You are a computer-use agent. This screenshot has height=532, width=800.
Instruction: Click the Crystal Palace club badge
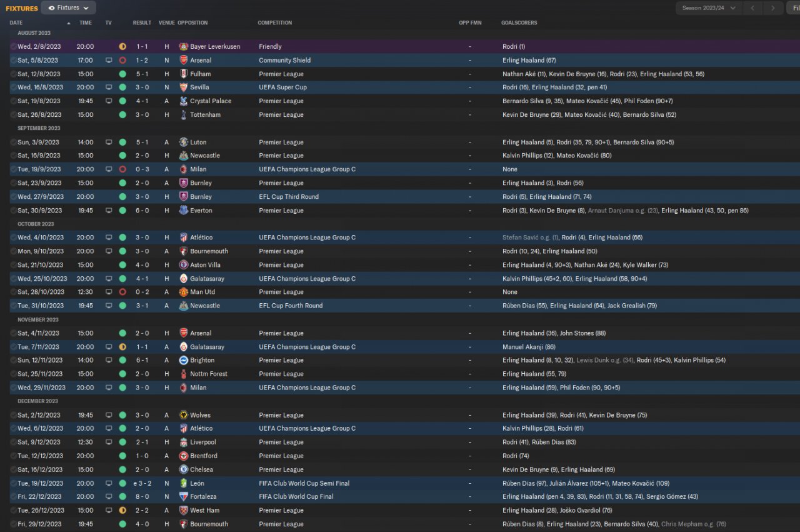click(184, 101)
